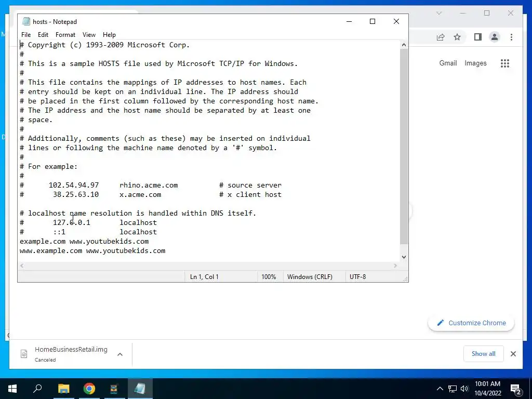This screenshot has width=532, height=399.
Task: Click the '# x client host' comment
Action: [250, 195]
